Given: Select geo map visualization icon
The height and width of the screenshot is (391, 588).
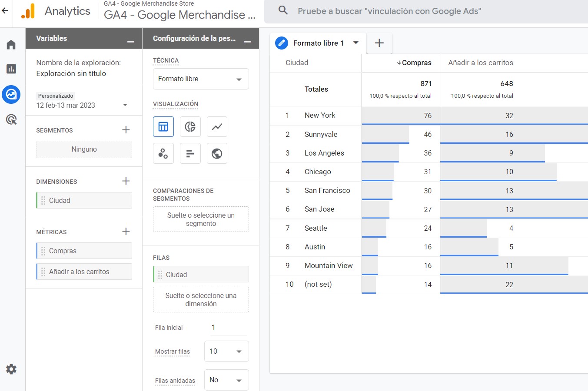Looking at the screenshot, I should click(x=217, y=153).
